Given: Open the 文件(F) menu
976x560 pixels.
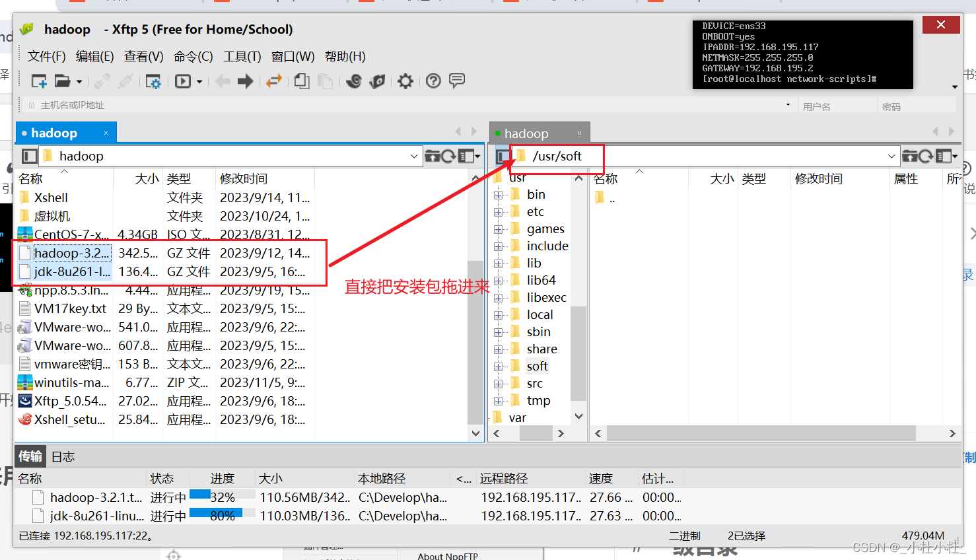Looking at the screenshot, I should tap(46, 57).
